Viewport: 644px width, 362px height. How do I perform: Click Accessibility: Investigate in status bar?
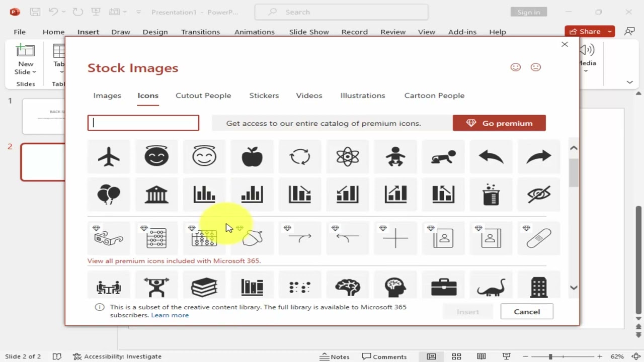(117, 356)
